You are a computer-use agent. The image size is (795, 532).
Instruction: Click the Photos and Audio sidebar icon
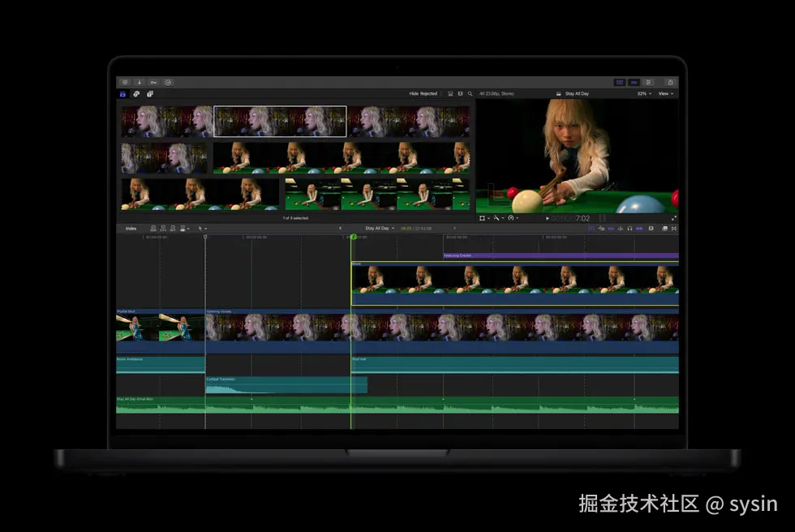coord(136,93)
